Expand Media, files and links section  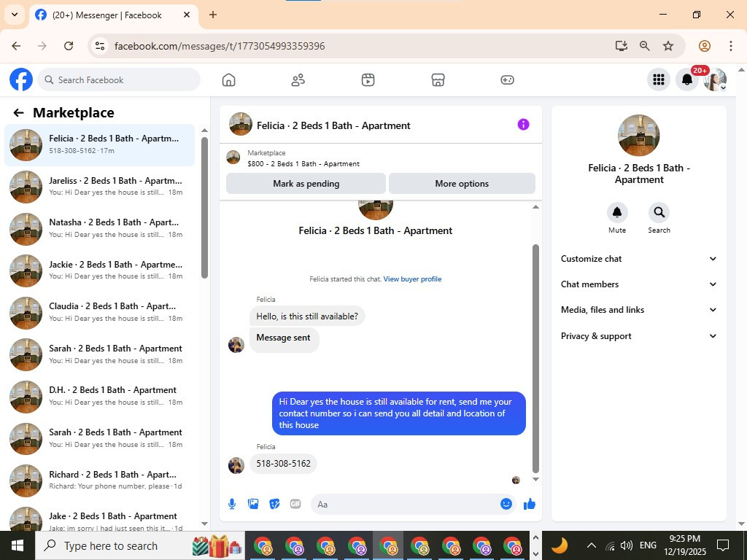coord(638,310)
